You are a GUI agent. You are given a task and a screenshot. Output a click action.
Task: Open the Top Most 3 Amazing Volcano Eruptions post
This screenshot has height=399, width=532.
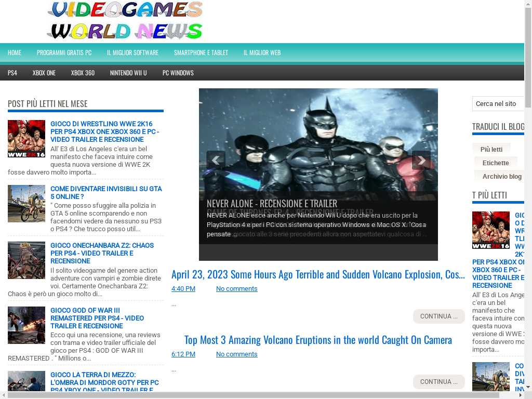click(x=318, y=340)
